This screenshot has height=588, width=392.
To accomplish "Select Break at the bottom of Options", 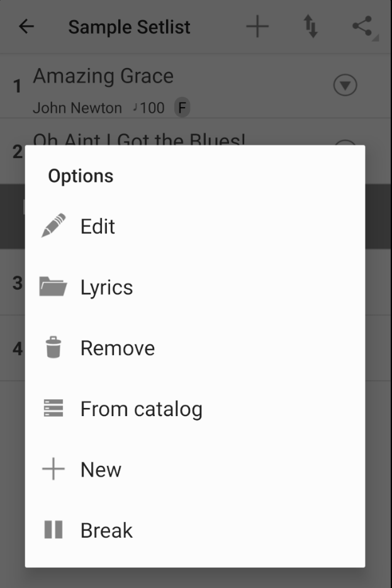I will (106, 530).
